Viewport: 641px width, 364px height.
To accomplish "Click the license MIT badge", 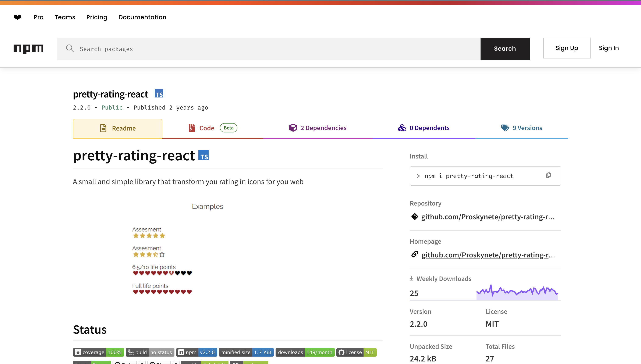I will tap(356, 352).
